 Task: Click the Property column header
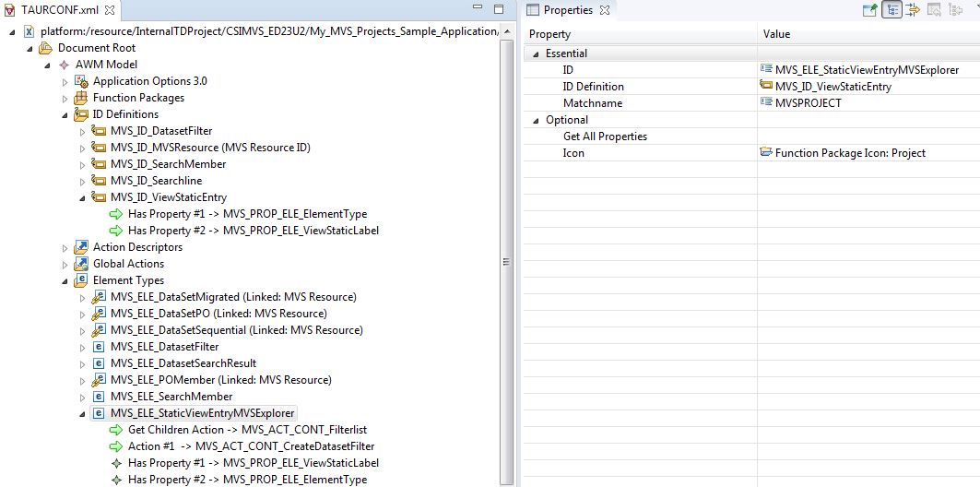click(x=641, y=34)
